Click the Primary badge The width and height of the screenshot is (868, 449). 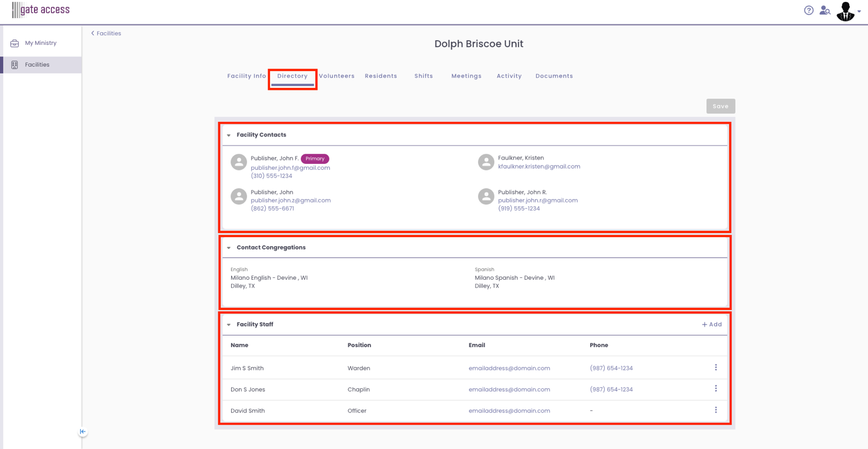(315, 159)
